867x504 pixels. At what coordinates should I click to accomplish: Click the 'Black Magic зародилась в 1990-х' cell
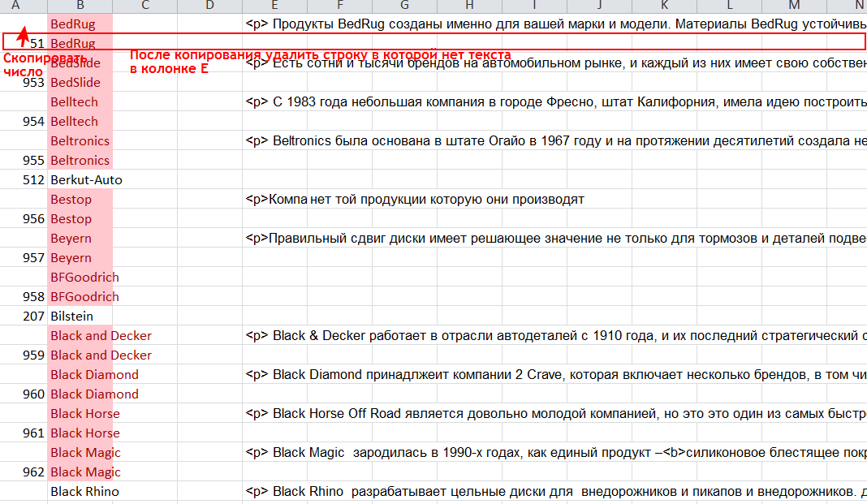554,452
